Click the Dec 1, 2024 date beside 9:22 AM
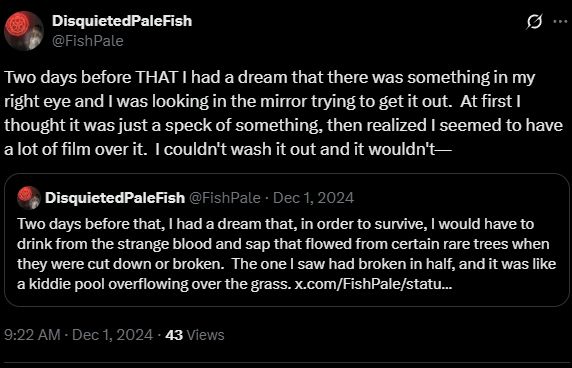Viewport: 572px width, 368px height. pyautogui.click(x=113, y=335)
